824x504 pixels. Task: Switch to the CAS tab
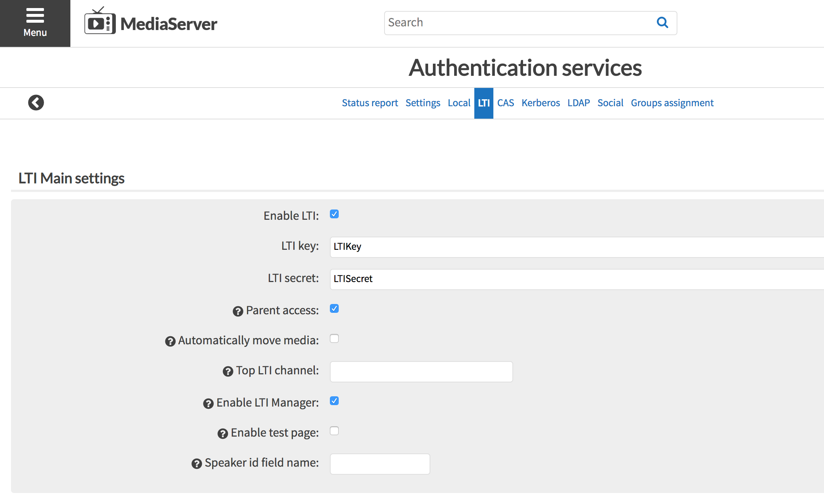pyautogui.click(x=505, y=103)
